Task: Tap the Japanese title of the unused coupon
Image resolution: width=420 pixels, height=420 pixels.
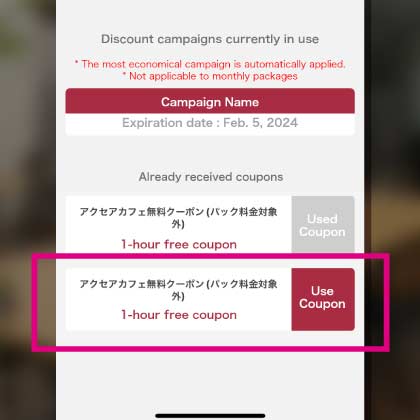Action: (x=178, y=289)
